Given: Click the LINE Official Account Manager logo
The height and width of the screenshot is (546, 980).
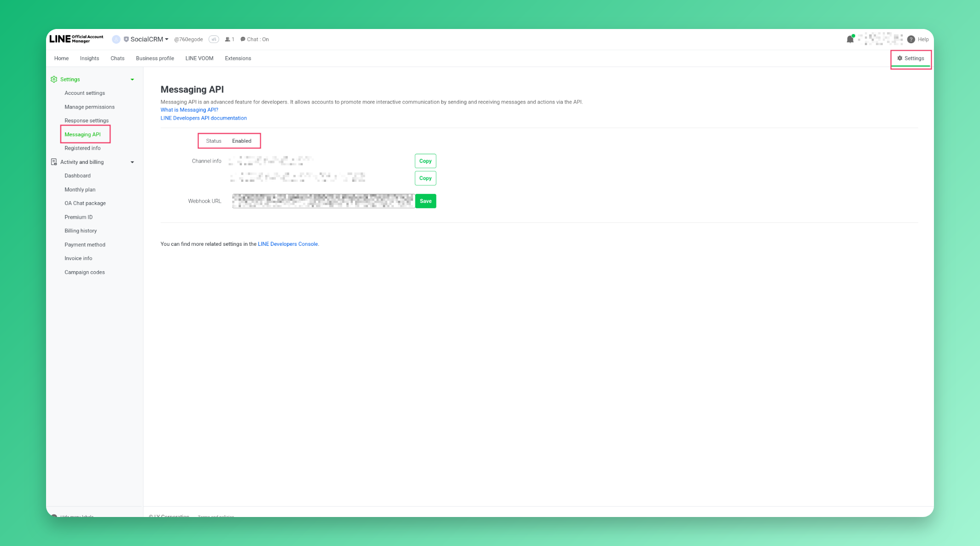Looking at the screenshot, I should [x=77, y=39].
